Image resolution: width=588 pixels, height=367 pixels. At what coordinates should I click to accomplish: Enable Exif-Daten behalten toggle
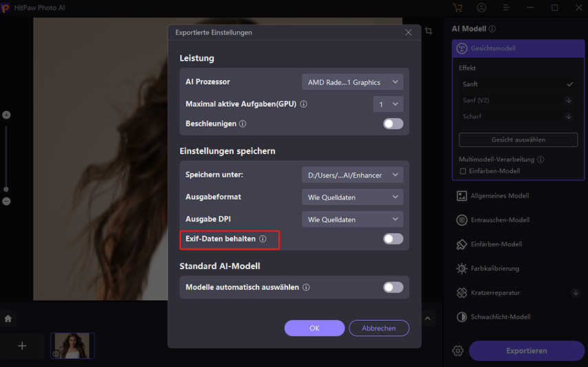click(393, 239)
